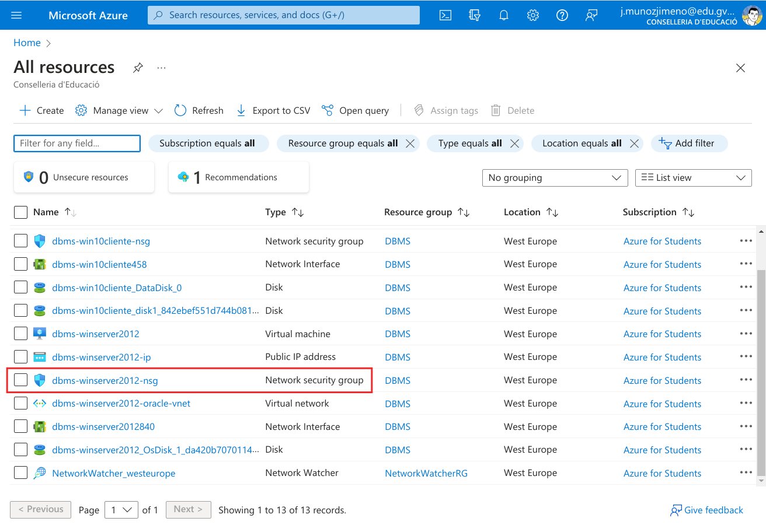Open the Location equals all filter
The image size is (766, 532).
(x=582, y=143)
